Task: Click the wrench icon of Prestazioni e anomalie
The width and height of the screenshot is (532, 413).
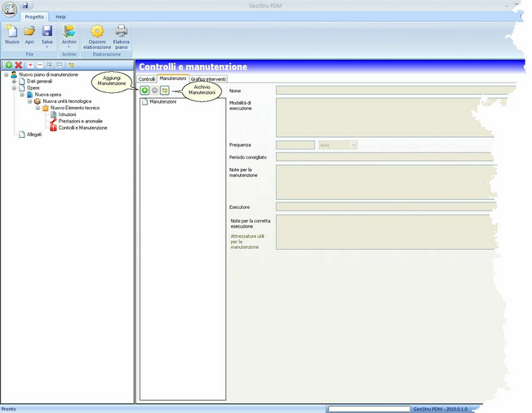Action: (x=53, y=121)
